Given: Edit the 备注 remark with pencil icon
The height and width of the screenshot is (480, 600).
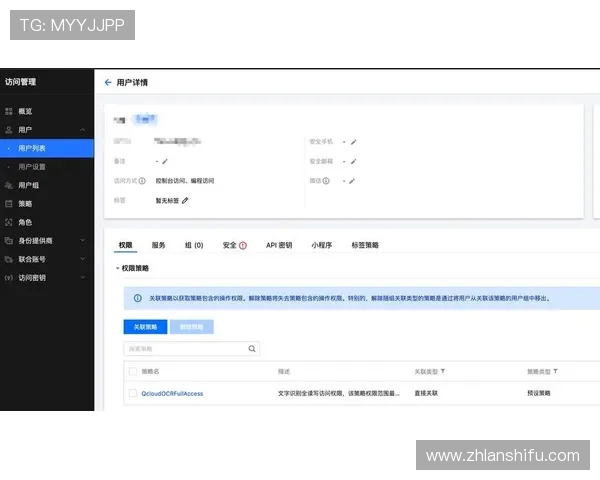Looking at the screenshot, I should 165,162.
